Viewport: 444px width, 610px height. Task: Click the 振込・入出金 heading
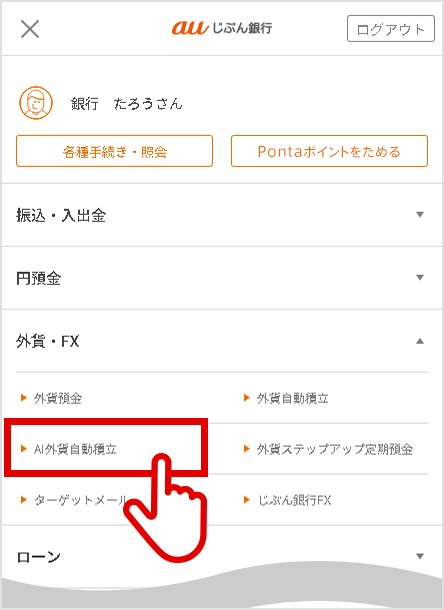pos(61,215)
